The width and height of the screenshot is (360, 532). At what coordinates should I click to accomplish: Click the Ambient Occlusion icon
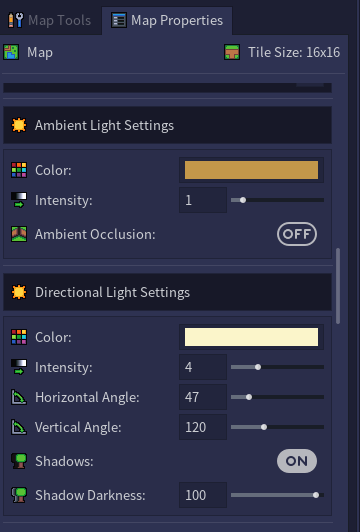(19, 234)
